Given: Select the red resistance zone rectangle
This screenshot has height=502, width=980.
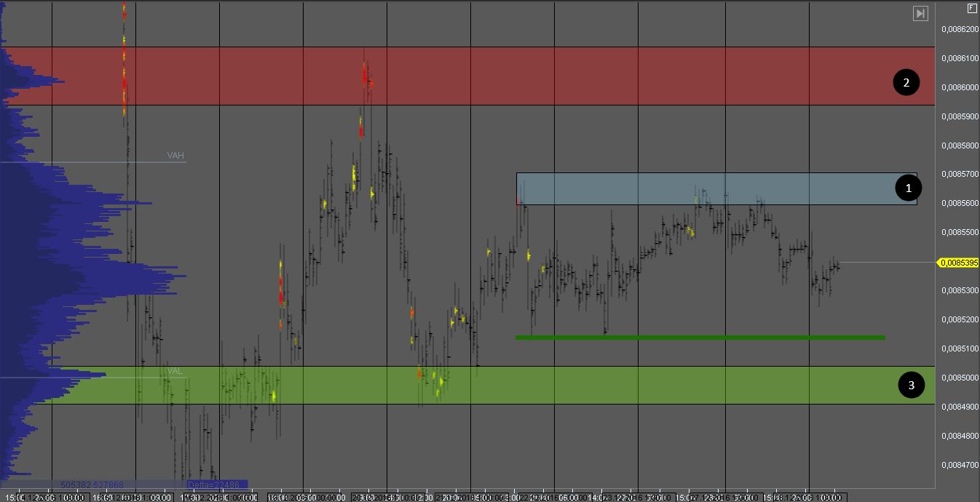Looking at the screenshot, I should click(510, 76).
